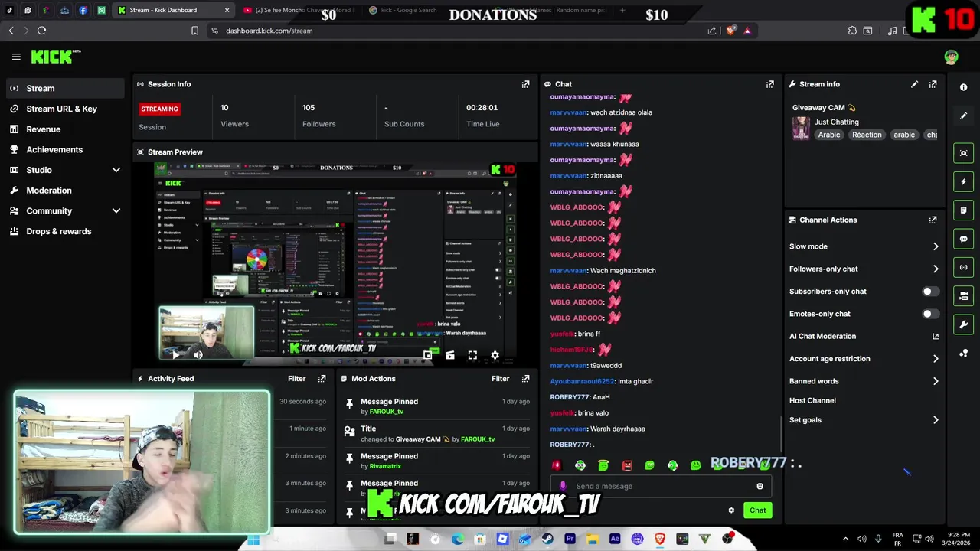Pop out the Channel Actions panel
980x551 pixels.
pyautogui.click(x=933, y=220)
